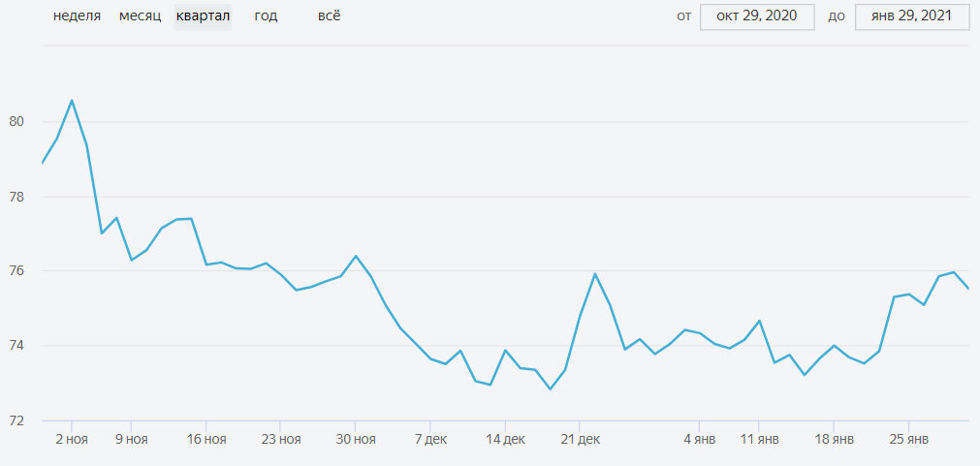Open the start date field окт 29, 2020
The image size is (980, 466).
757,16
